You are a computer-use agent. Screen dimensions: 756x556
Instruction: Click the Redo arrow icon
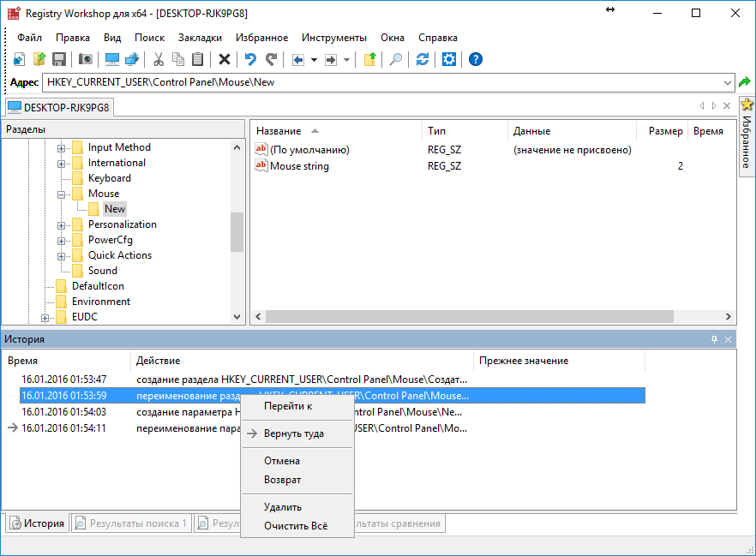click(x=272, y=59)
